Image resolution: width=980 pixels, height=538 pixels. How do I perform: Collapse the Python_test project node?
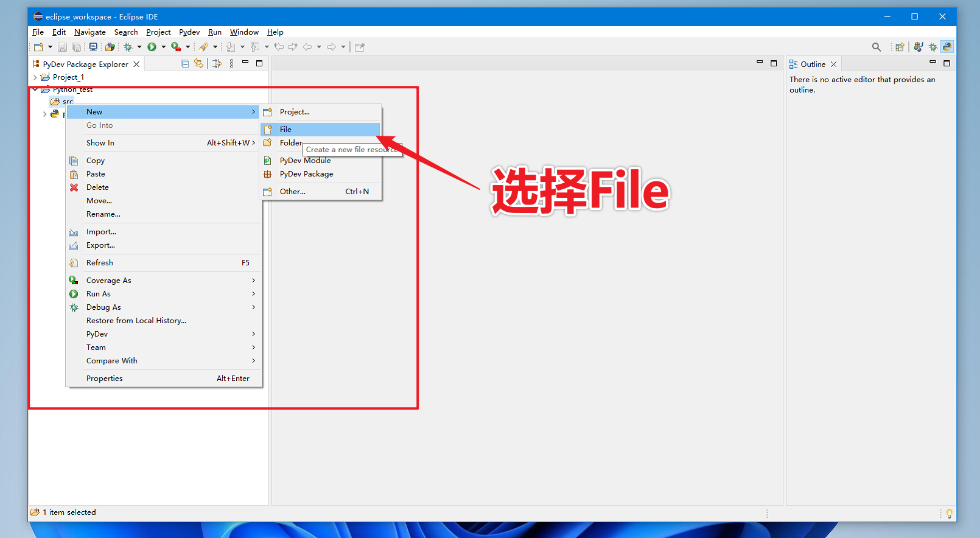35,89
